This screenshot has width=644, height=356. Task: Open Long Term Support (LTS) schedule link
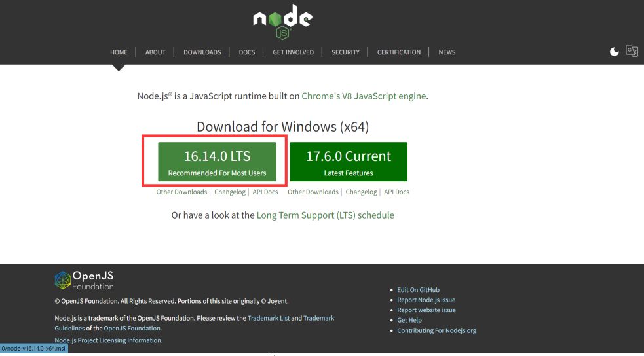point(326,215)
